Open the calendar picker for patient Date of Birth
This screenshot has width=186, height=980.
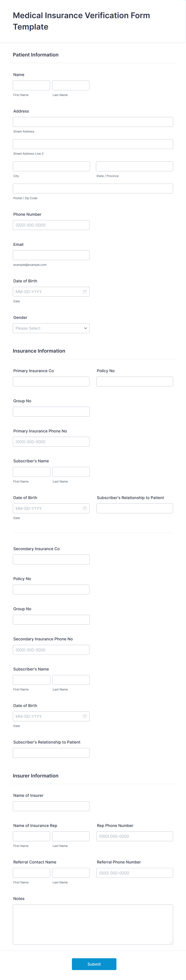pyautogui.click(x=85, y=291)
